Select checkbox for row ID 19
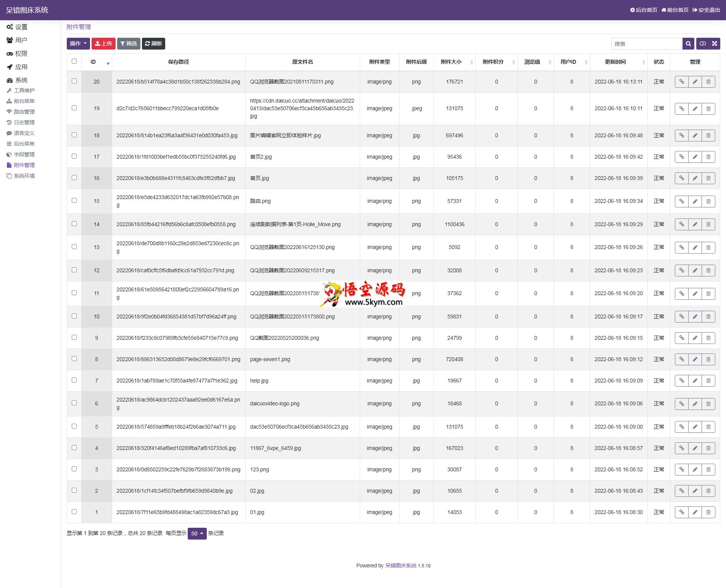Viewport: 726px width, 588px height. [74, 108]
